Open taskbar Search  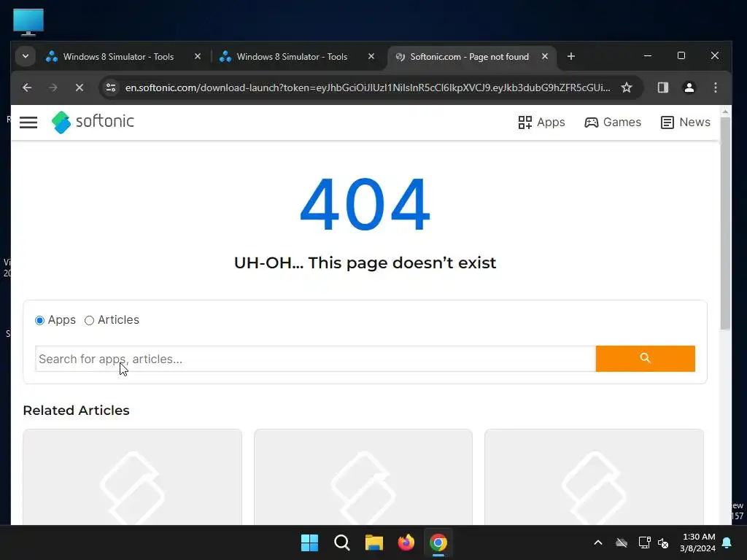[x=341, y=542]
